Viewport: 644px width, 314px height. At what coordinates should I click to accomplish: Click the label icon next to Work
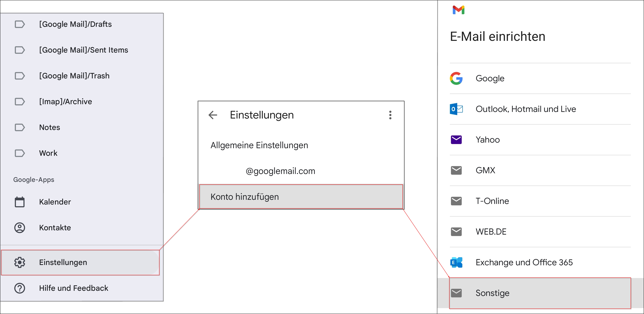20,153
